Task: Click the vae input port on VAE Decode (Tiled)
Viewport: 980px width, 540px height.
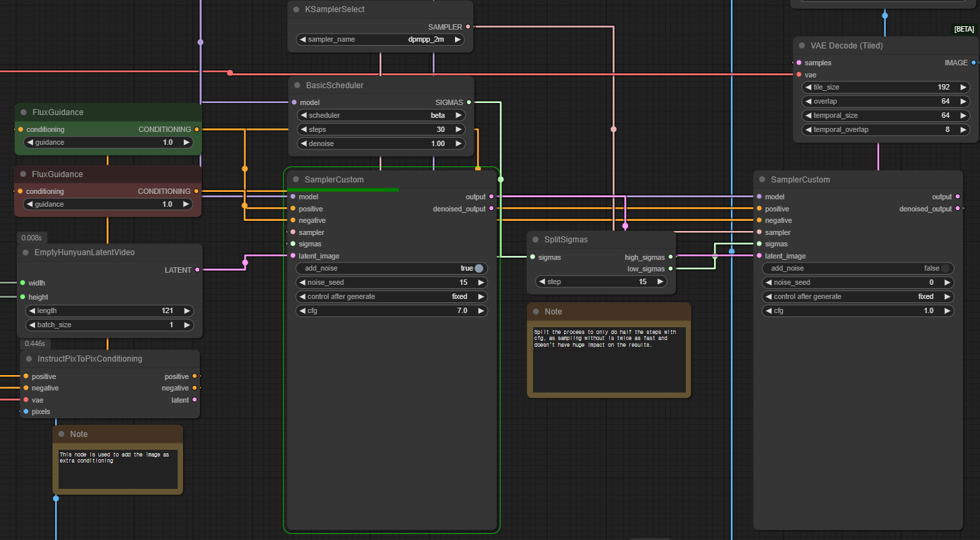Action: pyautogui.click(x=799, y=75)
